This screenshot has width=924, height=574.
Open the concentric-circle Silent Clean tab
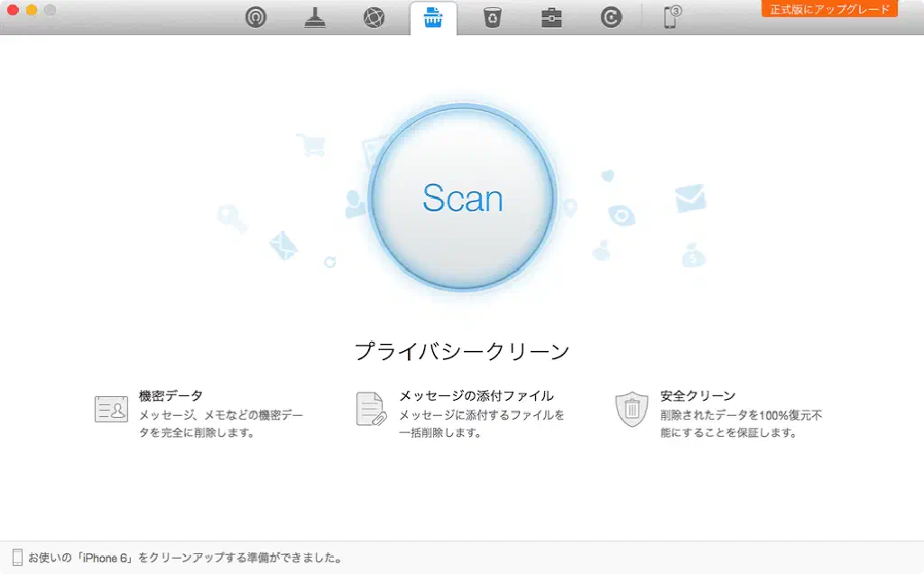(256, 17)
